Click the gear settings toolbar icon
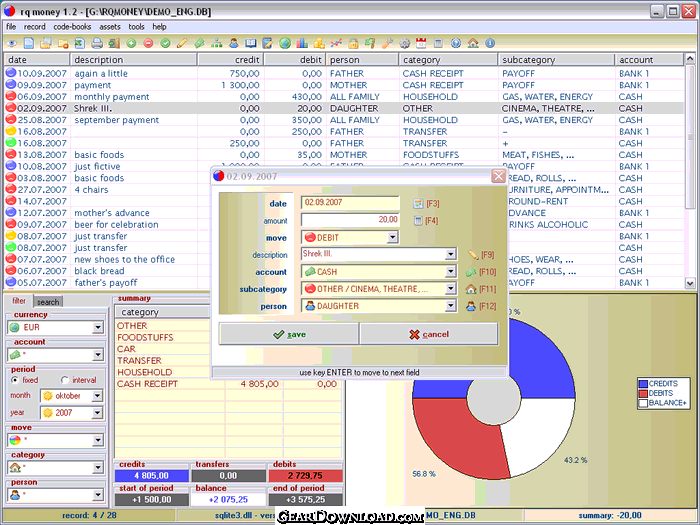Screen dimensions: 700x525 pos(404,43)
